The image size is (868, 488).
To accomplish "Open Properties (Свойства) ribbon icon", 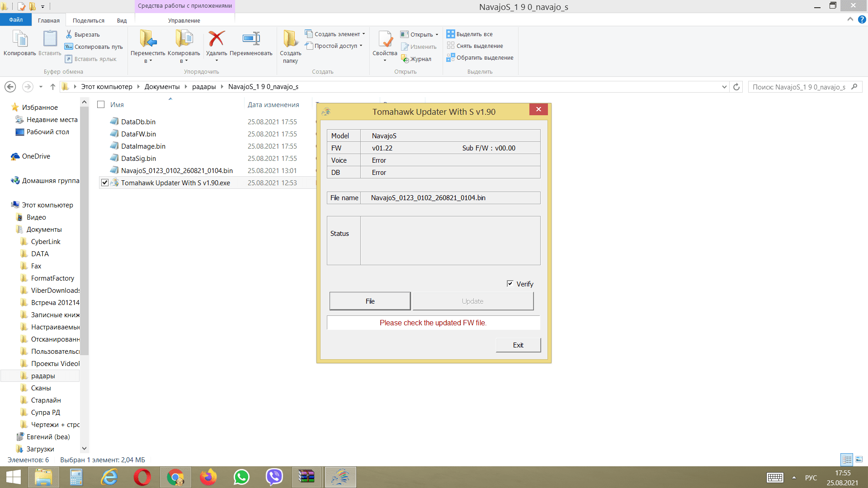I will pos(385,39).
